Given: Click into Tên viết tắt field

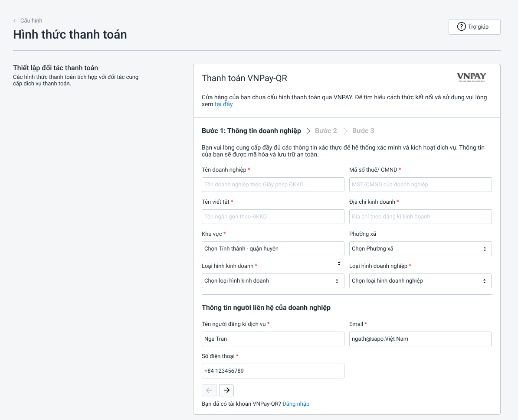Looking at the screenshot, I should point(272,217).
